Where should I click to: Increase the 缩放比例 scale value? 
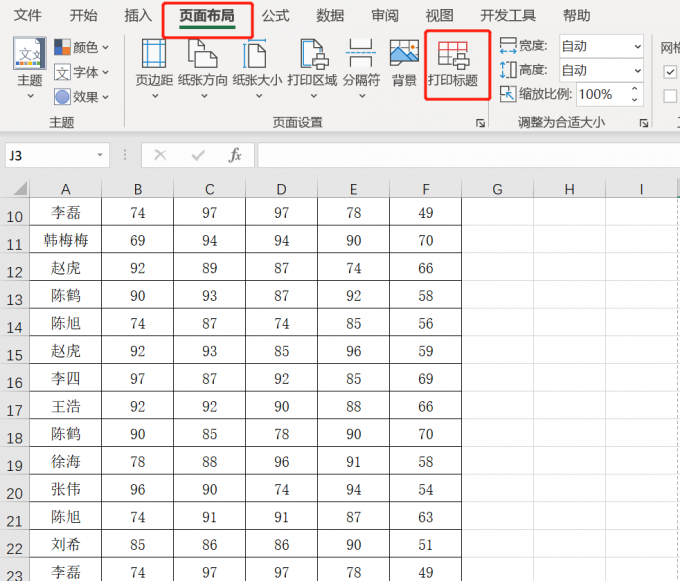tap(634, 89)
